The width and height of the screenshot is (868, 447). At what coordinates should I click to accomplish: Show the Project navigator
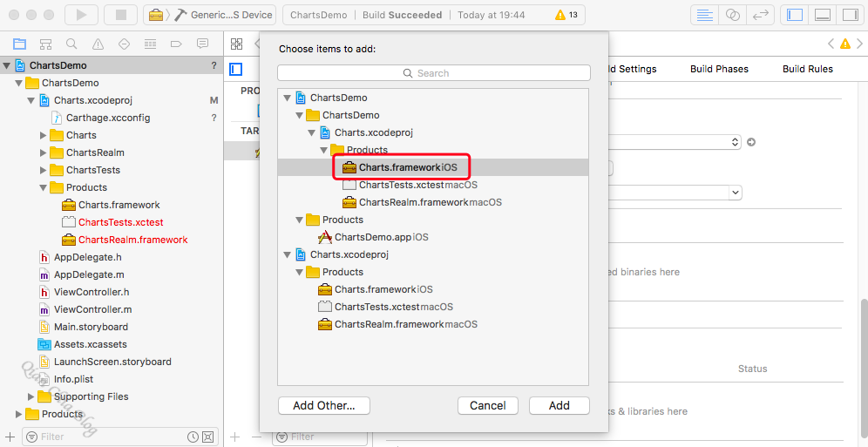pyautogui.click(x=19, y=44)
